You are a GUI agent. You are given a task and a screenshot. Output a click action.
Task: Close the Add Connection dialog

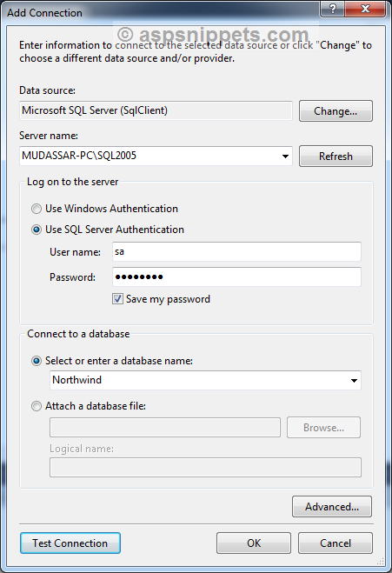(365, 9)
